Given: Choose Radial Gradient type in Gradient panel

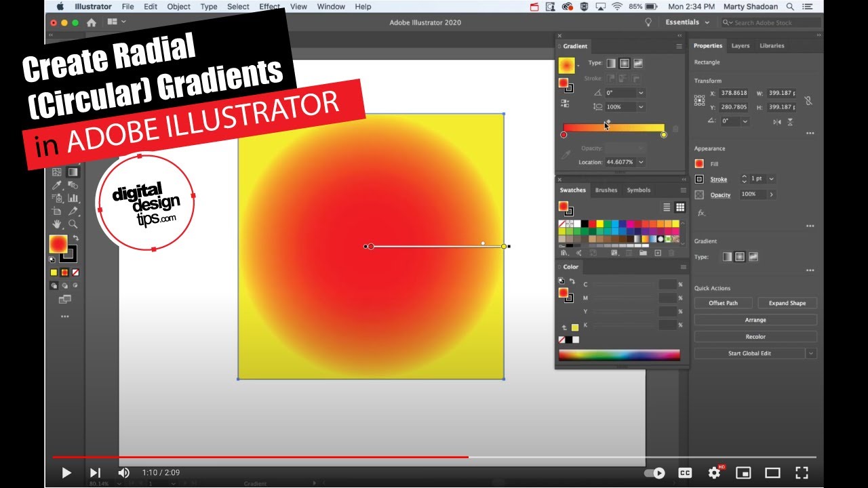Looking at the screenshot, I should [625, 63].
